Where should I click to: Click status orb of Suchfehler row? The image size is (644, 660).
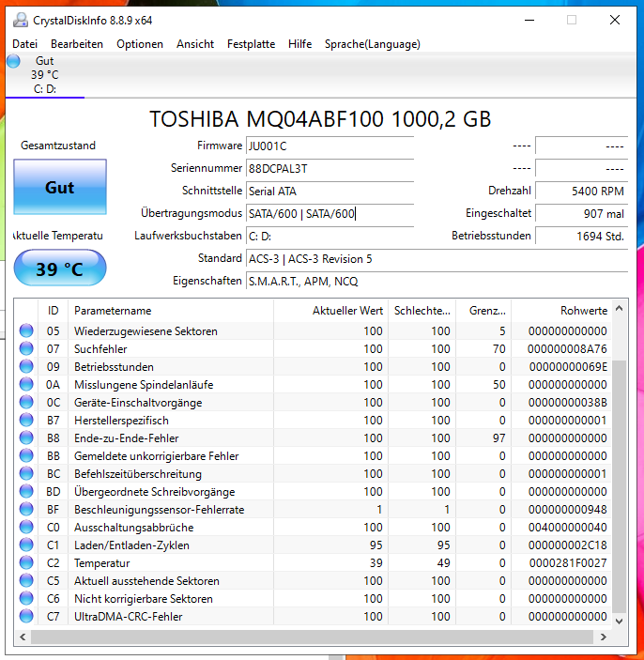pos(26,349)
